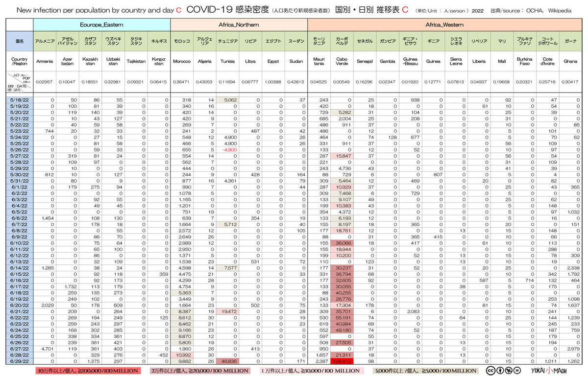Select the Morocco column header
Screen dimensions: 588x379
(182, 62)
